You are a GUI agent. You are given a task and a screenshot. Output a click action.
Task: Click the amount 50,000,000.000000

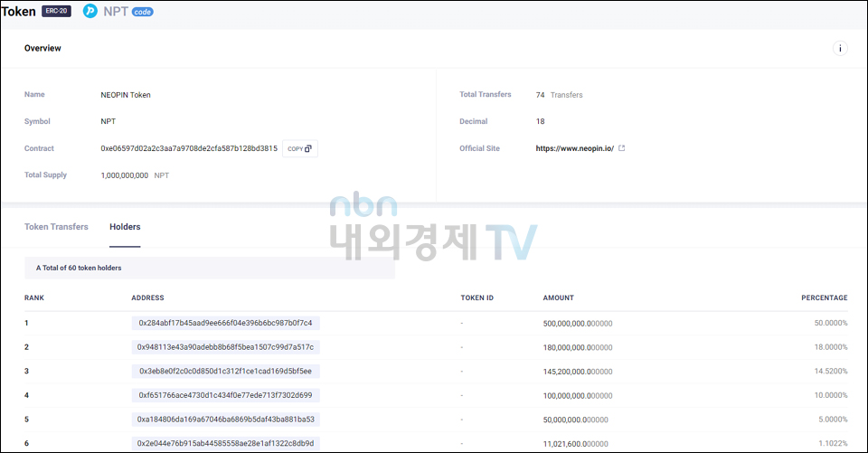click(575, 420)
